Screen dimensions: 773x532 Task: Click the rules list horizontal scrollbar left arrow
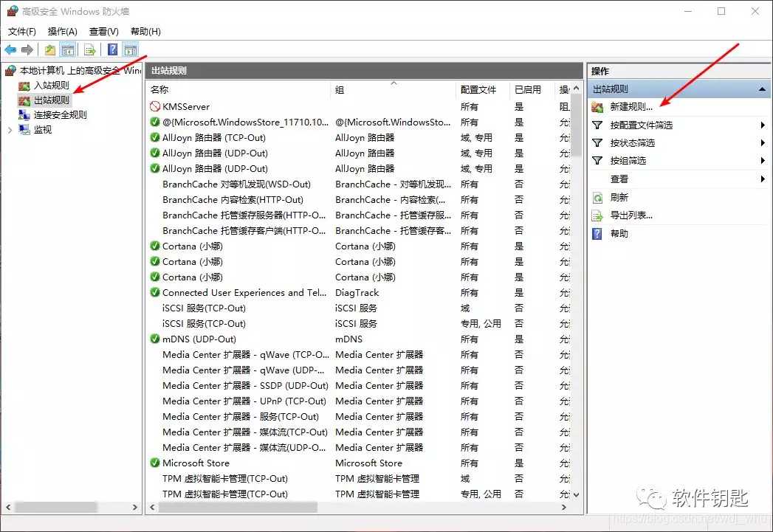152,508
